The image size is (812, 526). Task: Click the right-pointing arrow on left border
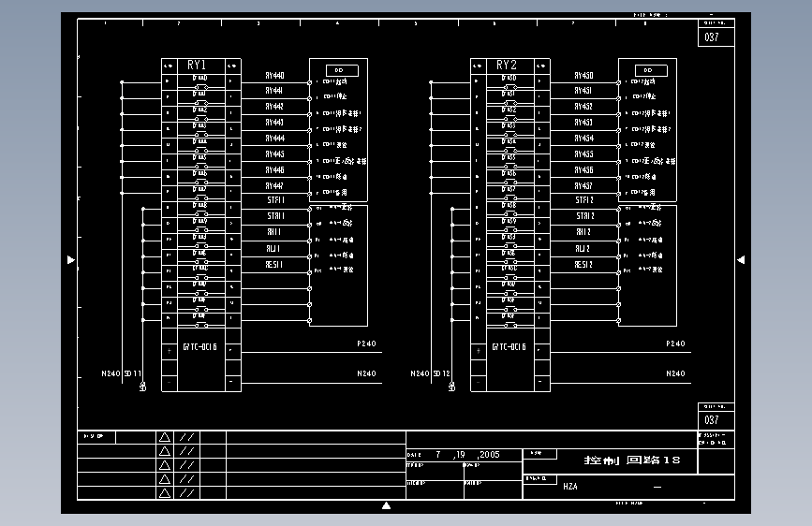click(x=71, y=260)
